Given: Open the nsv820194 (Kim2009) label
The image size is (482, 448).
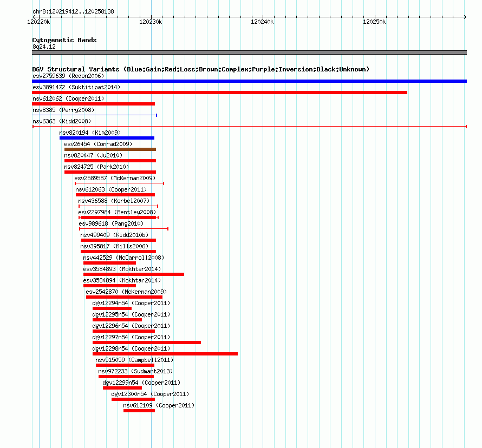Looking at the screenshot, I should pyautogui.click(x=90, y=133).
